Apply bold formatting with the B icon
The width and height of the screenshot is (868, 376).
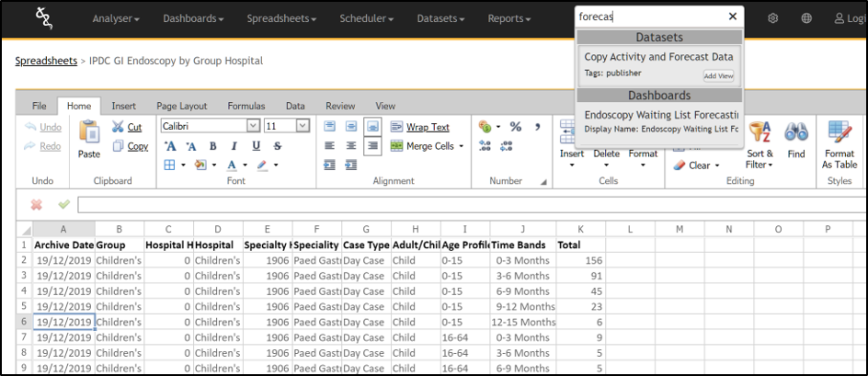[213, 146]
